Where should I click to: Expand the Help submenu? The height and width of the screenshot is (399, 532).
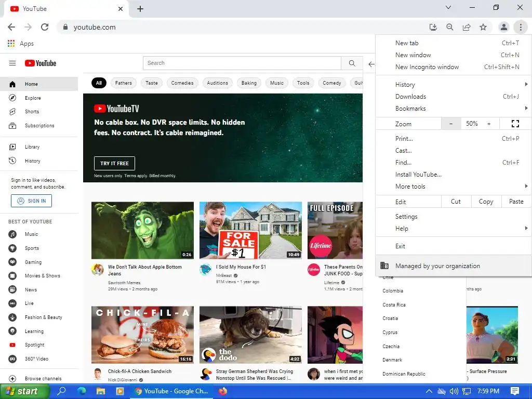[x=454, y=229]
